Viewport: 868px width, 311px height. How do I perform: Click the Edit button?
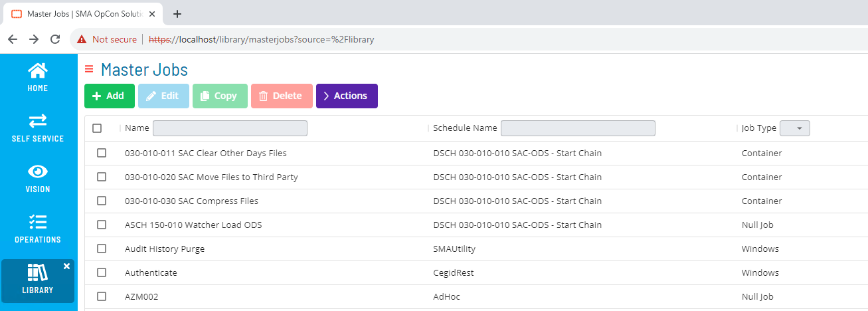tap(163, 96)
